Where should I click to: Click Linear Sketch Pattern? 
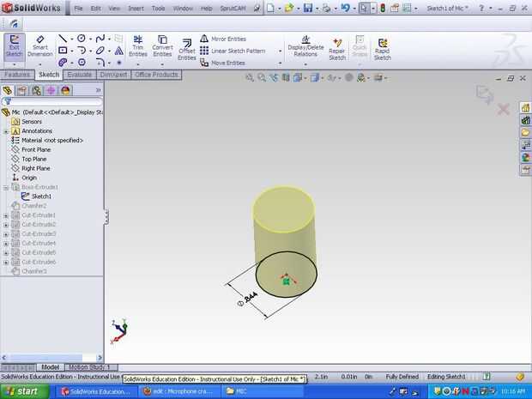(x=233, y=51)
